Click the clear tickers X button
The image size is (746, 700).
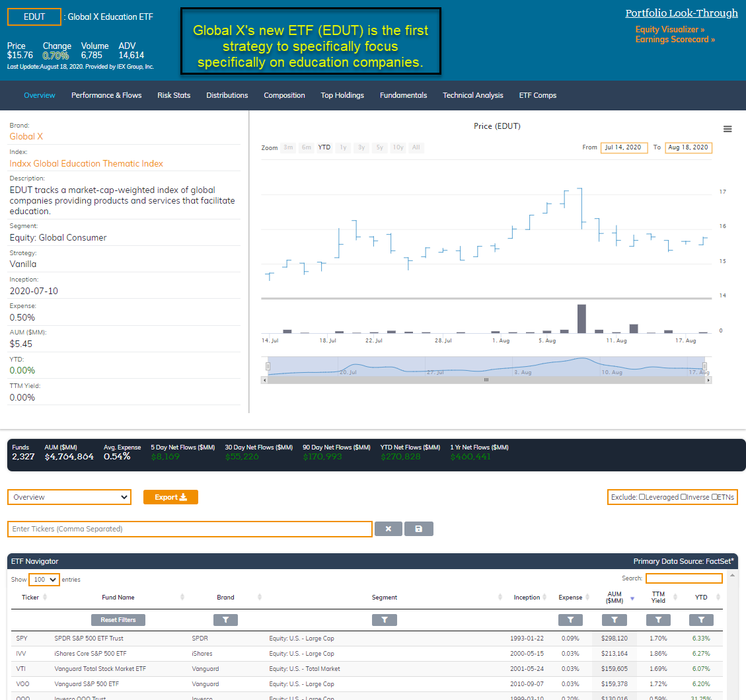[x=389, y=529]
